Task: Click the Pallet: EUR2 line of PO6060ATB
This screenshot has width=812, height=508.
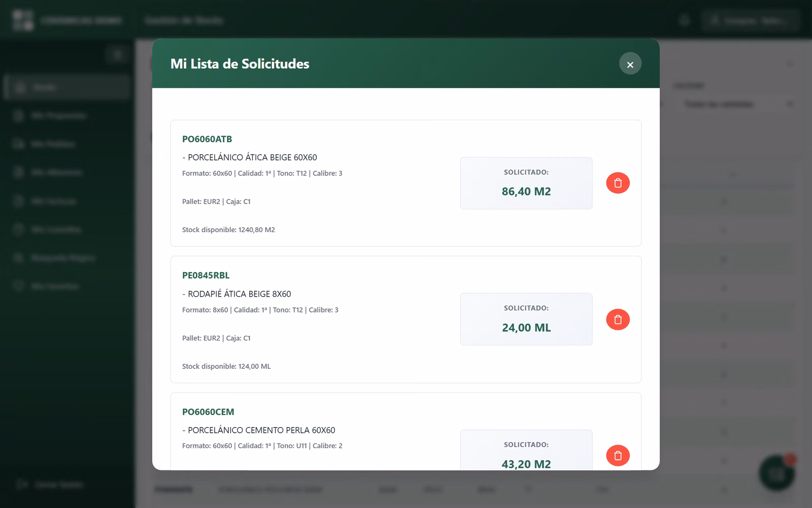Action: point(216,202)
